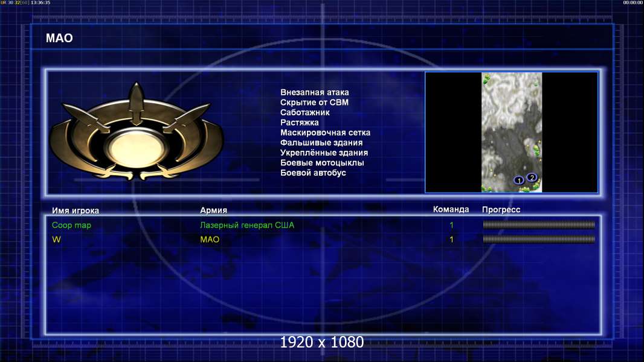Viewport: 644px width, 362px height.
Task: Select player name 'Coop map'
Action: (x=71, y=225)
